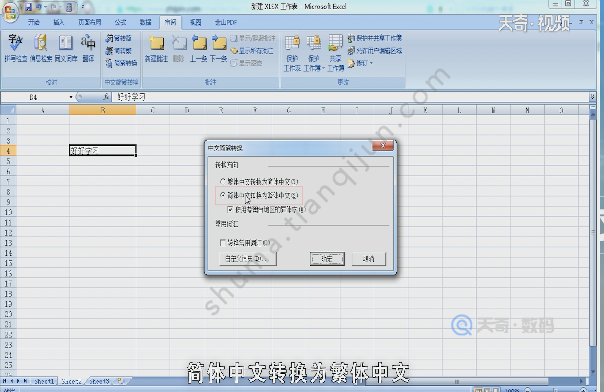Switch to the 公式 Formulas tab
This screenshot has height=392, width=604.
[x=121, y=22]
